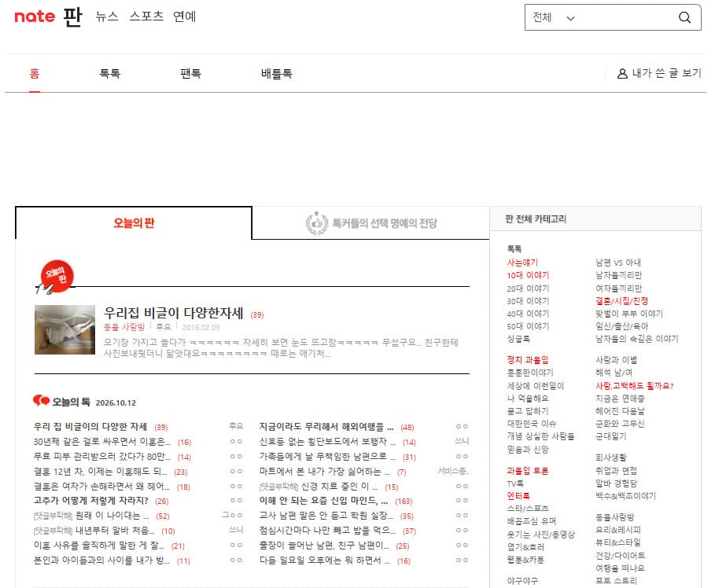Open category 웃기는 사진/동영상
715x588 pixels.
coord(541,535)
